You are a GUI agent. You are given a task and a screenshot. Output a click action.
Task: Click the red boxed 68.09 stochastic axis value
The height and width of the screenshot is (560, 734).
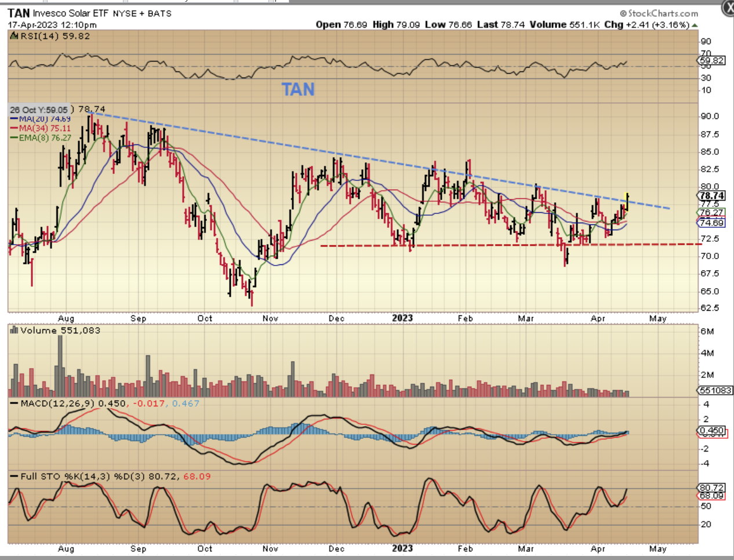tap(711, 496)
